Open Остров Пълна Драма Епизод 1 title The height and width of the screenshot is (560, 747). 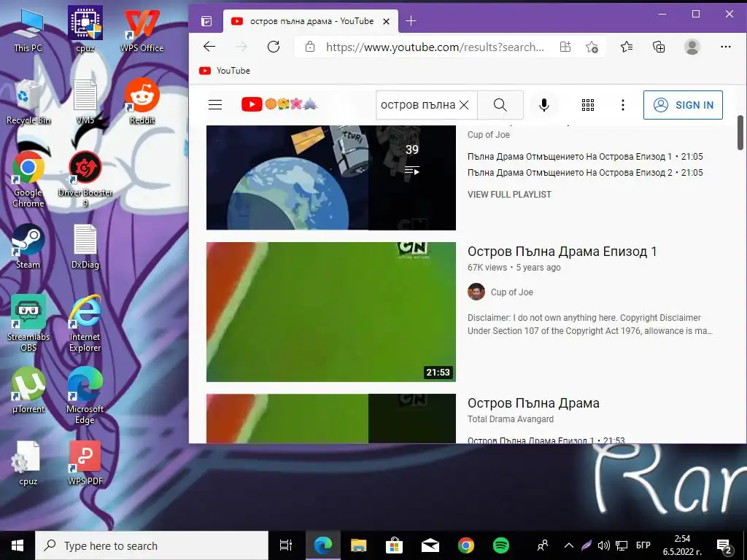coord(562,252)
